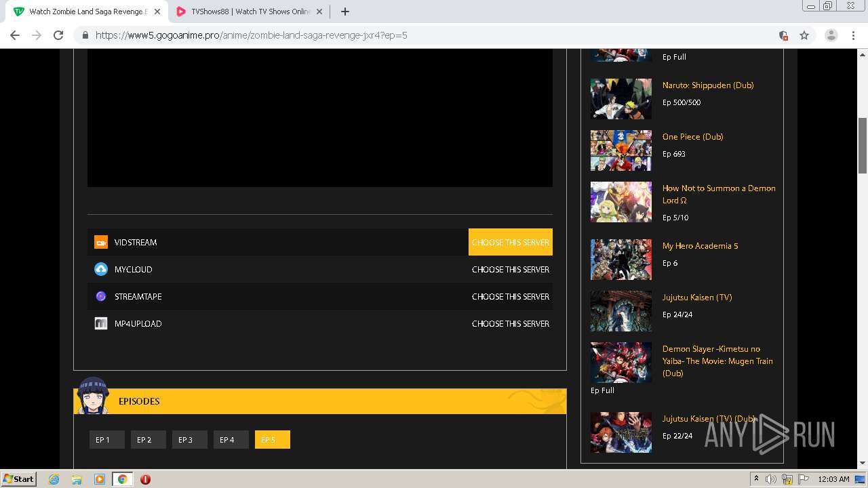The image size is (868, 488).
Task: Click the MyCloud server icon
Action: 101,269
